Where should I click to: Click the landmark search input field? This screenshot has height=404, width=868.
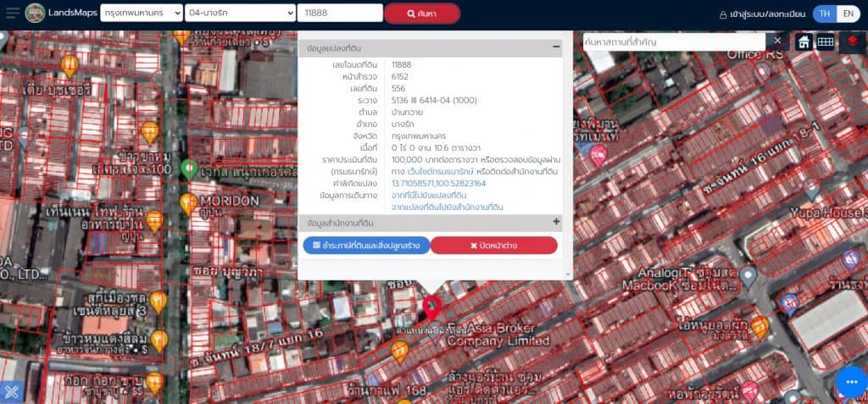pos(674,42)
